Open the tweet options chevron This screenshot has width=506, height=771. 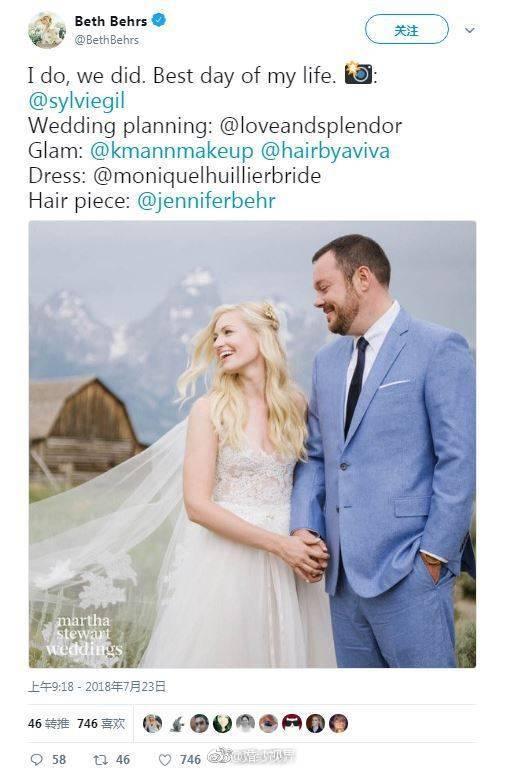(x=470, y=30)
